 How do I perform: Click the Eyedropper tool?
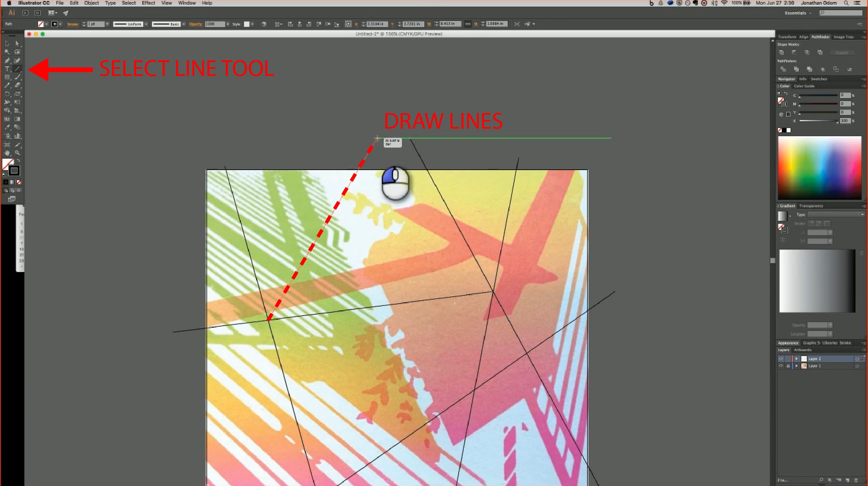(7, 127)
